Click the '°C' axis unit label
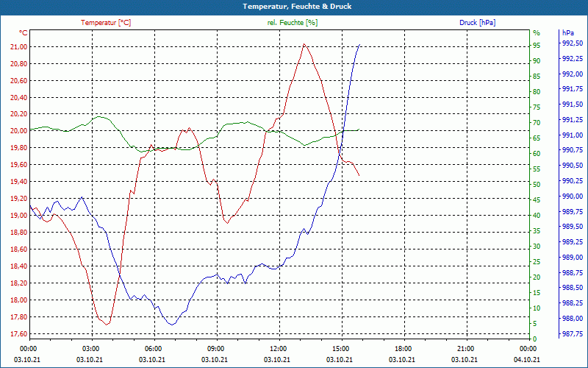This screenshot has width=588, height=368. tap(24, 33)
